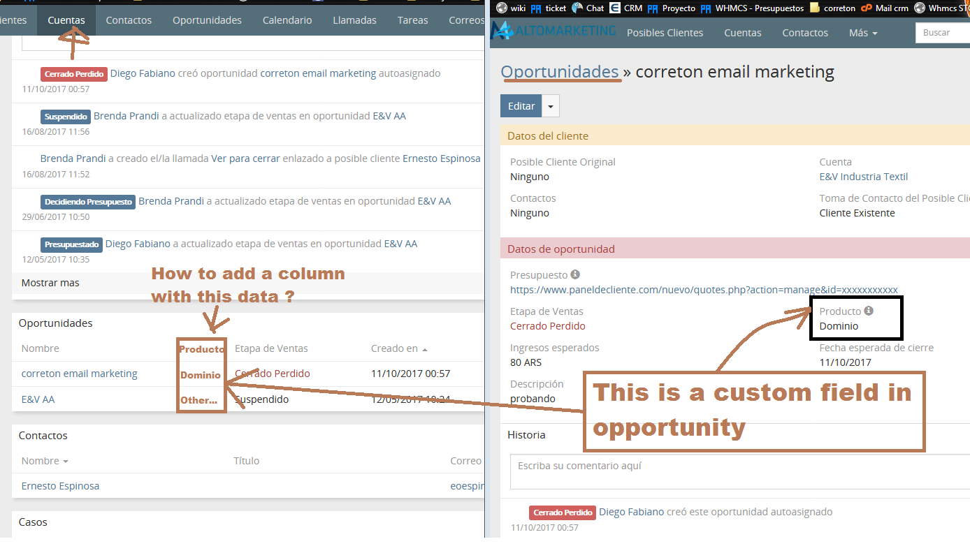Screen dimensions: 970x560
Task: Click inside the Buscar search box
Action: coord(943,33)
